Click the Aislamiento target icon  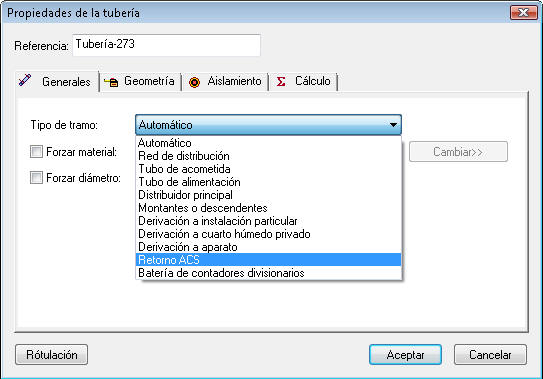pyautogui.click(x=195, y=82)
